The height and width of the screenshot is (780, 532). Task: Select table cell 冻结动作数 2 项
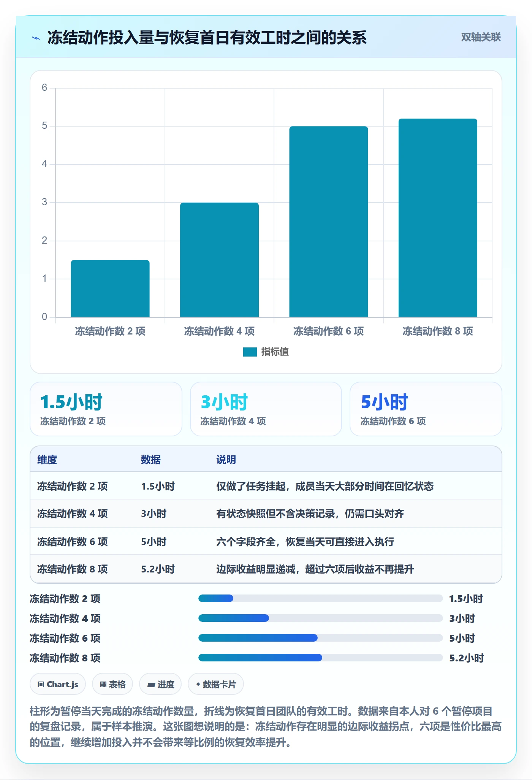click(73, 486)
